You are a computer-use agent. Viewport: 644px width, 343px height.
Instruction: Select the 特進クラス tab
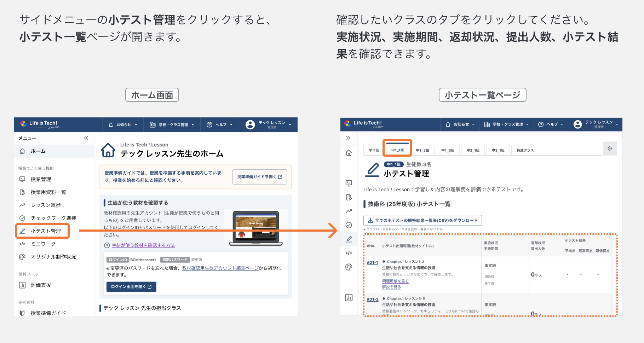(525, 150)
